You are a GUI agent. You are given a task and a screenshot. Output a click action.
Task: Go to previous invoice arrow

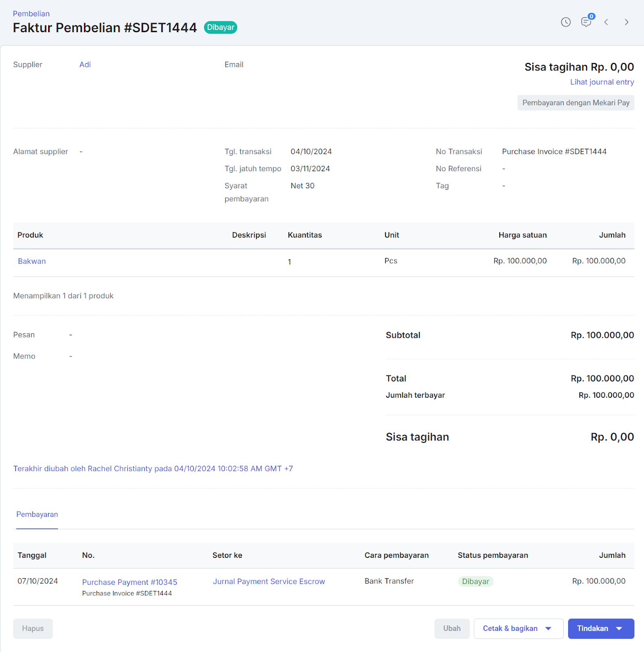pyautogui.click(x=606, y=22)
